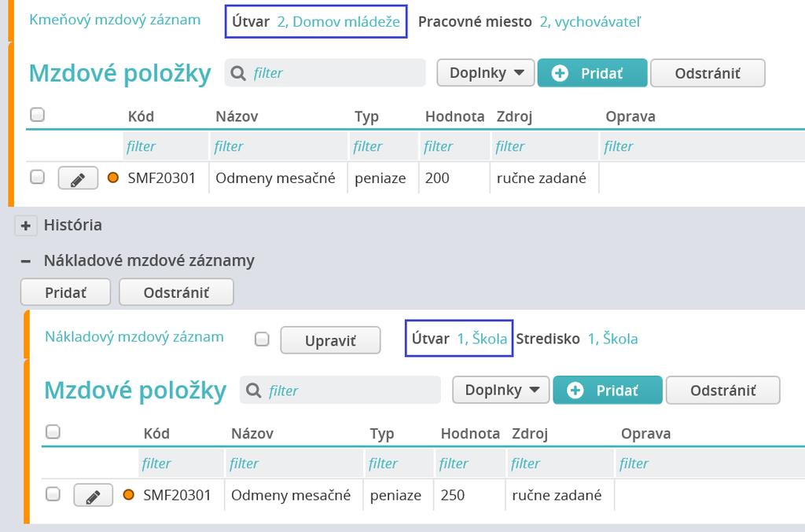
Task: Click the Upraviť button
Action: pyautogui.click(x=331, y=340)
